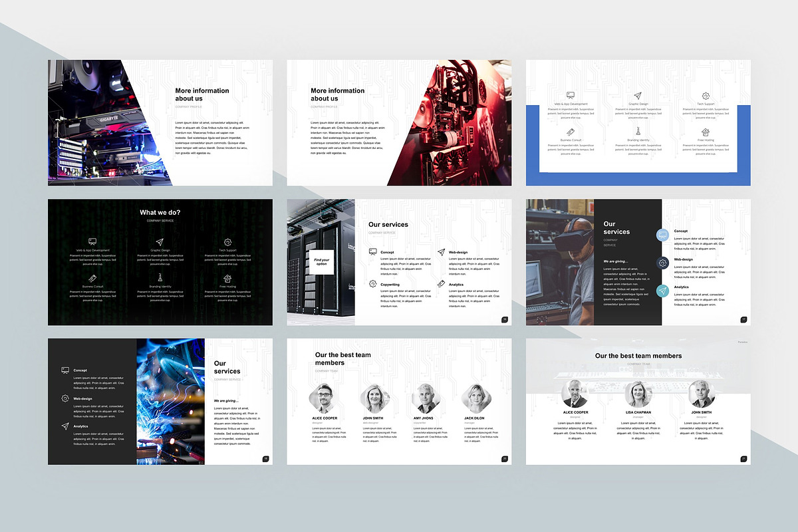The image size is (798, 532).
Task: Click the Tech Support gear icon on the blue-bordered slide
Action: coord(706,96)
